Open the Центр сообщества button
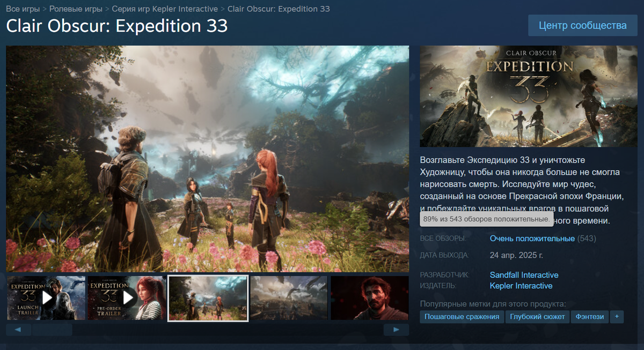 (x=583, y=26)
